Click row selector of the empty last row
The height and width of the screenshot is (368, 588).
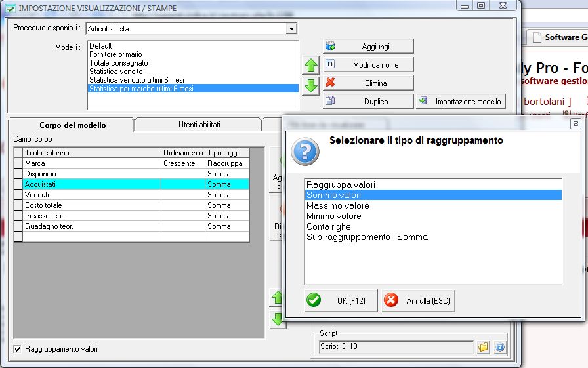coord(18,236)
